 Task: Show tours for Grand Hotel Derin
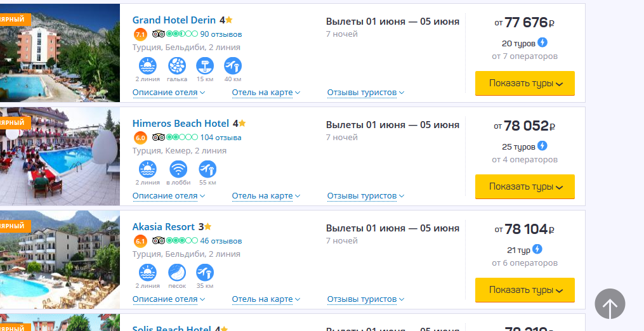point(525,83)
